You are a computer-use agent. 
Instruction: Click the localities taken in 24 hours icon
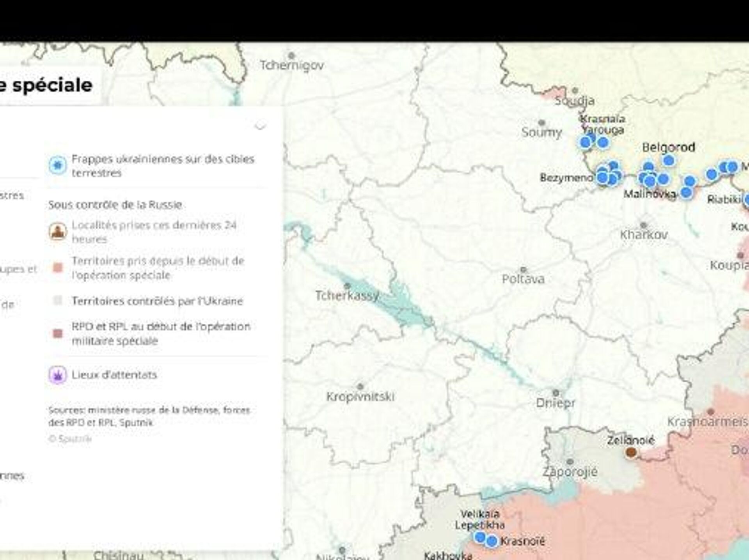57,232
